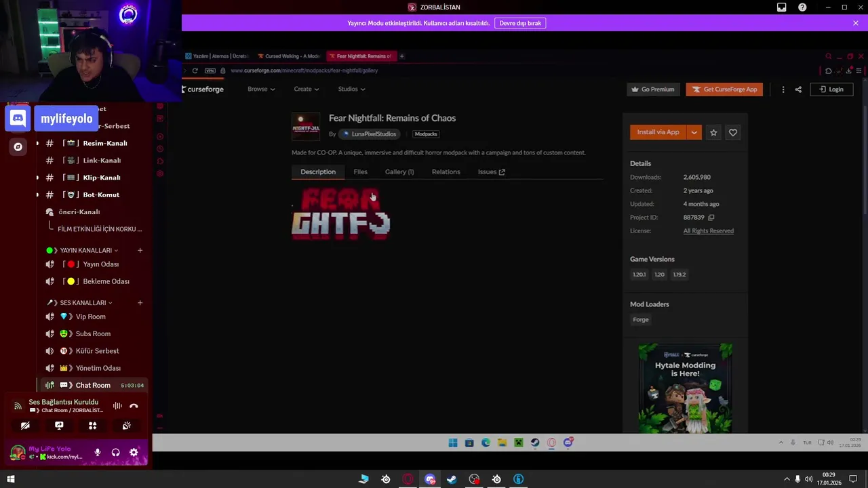The image size is (868, 488).
Task: Show hidden system tray icons
Action: 787,479
